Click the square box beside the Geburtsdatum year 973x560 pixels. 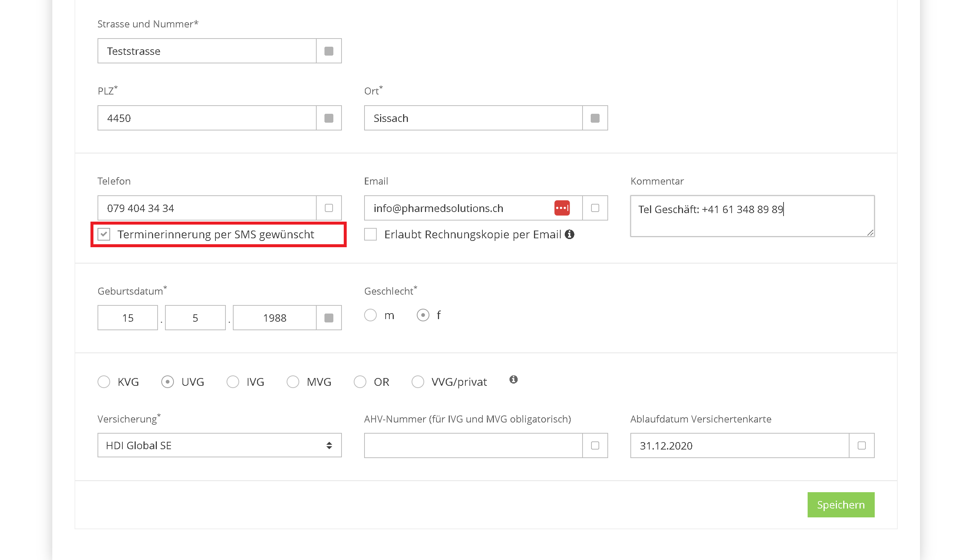tap(329, 318)
